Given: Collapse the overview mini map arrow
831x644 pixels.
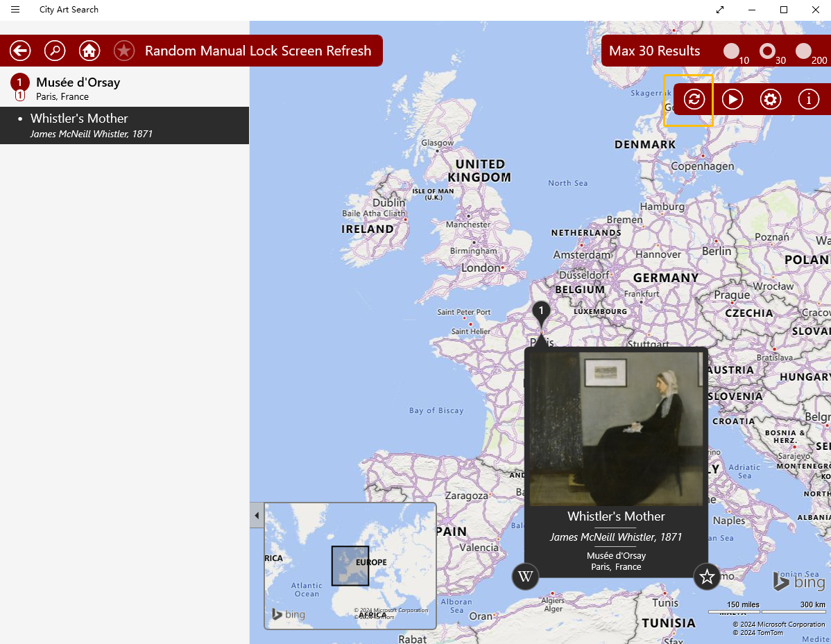Looking at the screenshot, I should [x=257, y=516].
